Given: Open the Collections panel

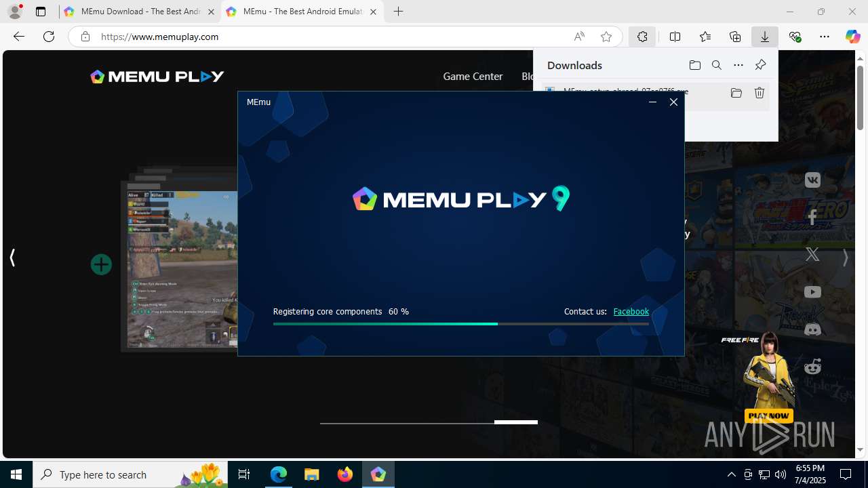Looking at the screenshot, I should pos(734,37).
